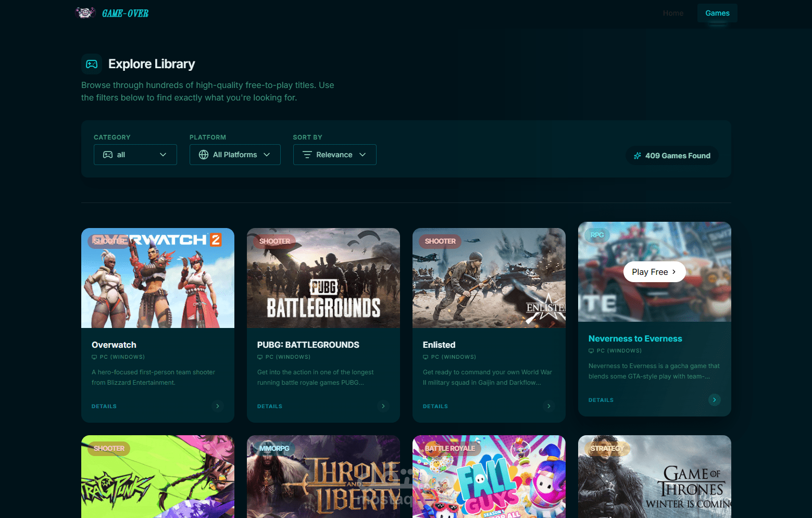Click the Neverness to Everness description
The height and width of the screenshot is (518, 812).
point(654,371)
